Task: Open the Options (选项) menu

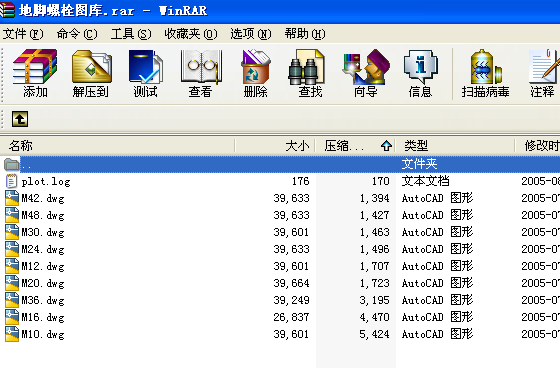Action: [251, 34]
